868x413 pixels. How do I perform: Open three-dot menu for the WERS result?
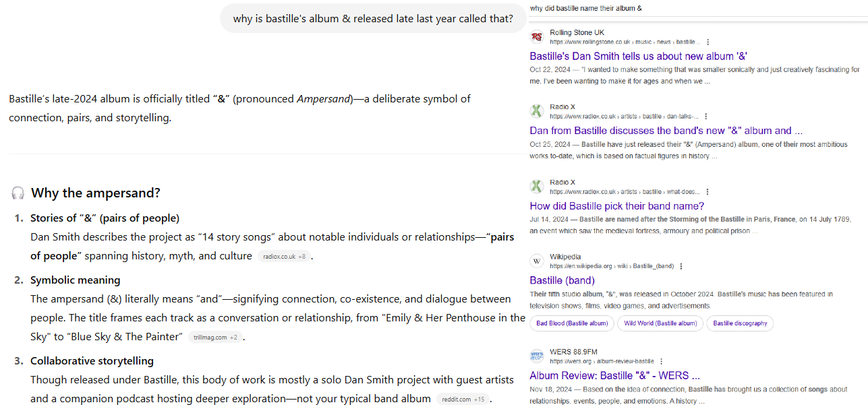click(x=661, y=361)
